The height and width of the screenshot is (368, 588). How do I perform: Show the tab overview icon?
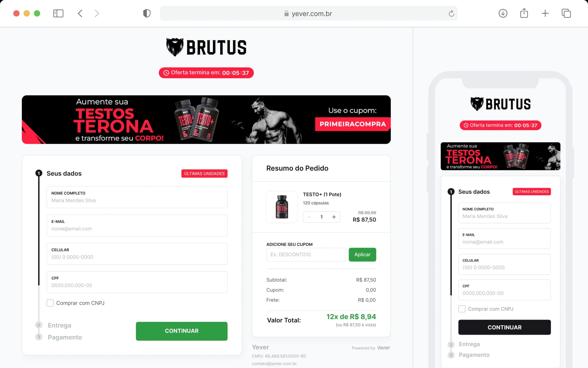[566, 13]
